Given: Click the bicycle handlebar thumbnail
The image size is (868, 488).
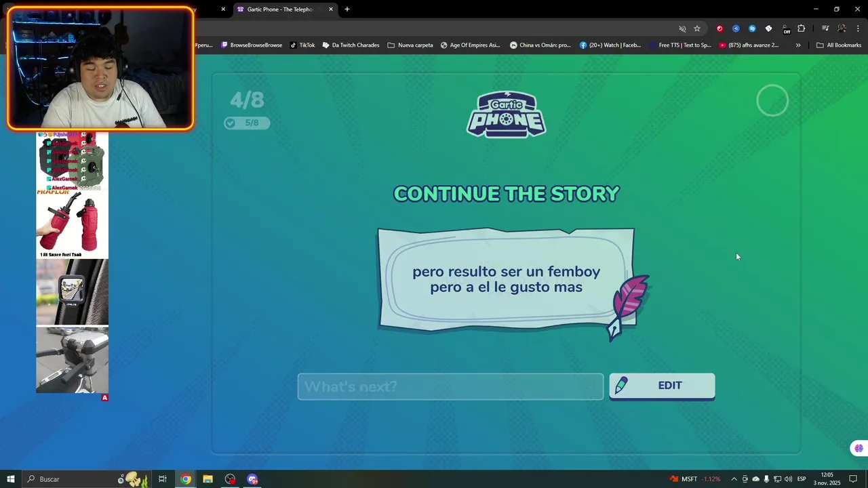Looking at the screenshot, I should tap(72, 360).
